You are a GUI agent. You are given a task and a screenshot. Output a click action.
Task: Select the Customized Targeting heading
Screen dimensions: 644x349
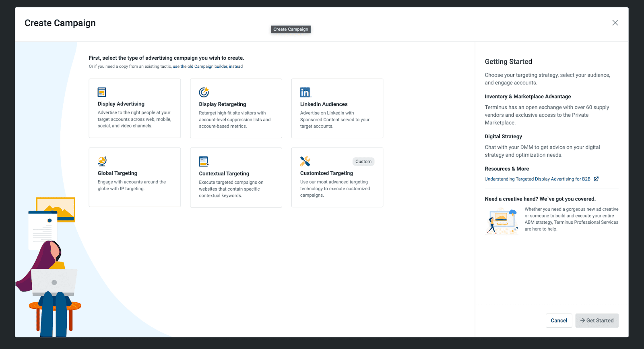326,173
